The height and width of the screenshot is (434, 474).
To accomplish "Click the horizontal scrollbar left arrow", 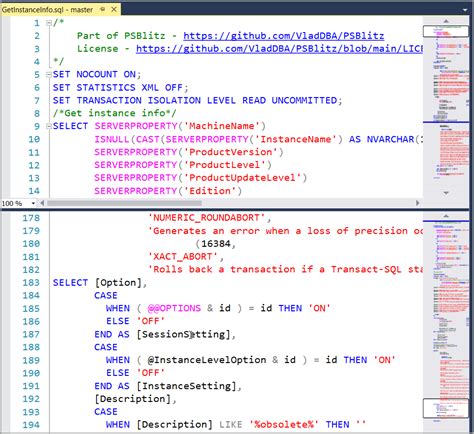I will click(42, 203).
